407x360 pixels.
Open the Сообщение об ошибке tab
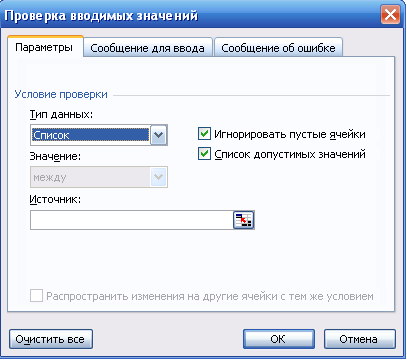pyautogui.click(x=278, y=48)
